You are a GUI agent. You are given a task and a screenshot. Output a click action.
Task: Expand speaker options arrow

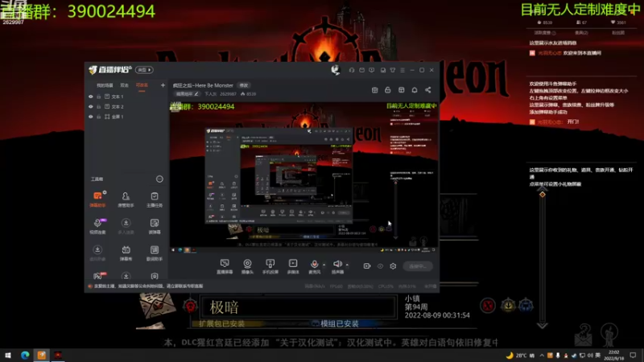pos(348,265)
